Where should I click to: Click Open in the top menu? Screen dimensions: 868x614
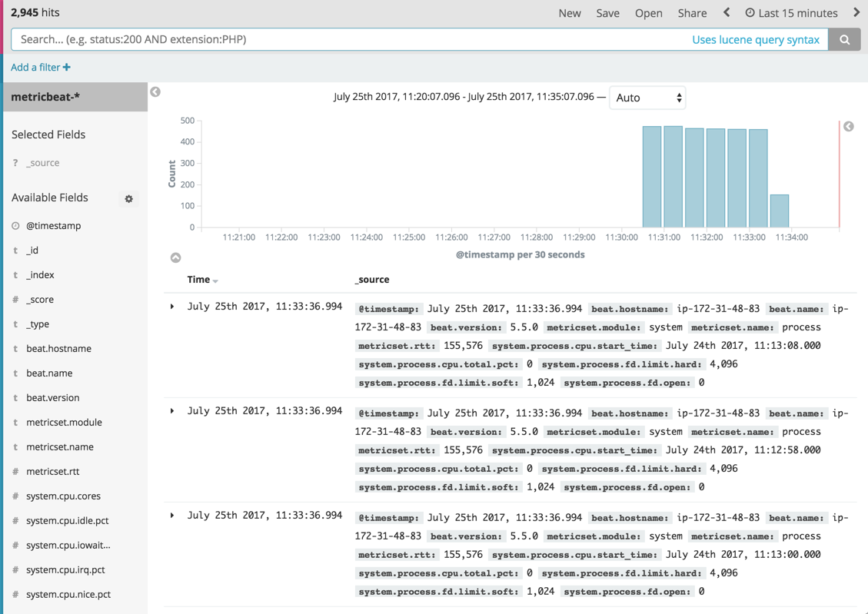coord(649,13)
